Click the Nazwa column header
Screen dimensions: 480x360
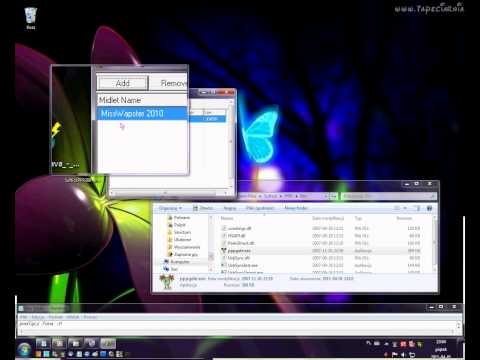coord(227,218)
